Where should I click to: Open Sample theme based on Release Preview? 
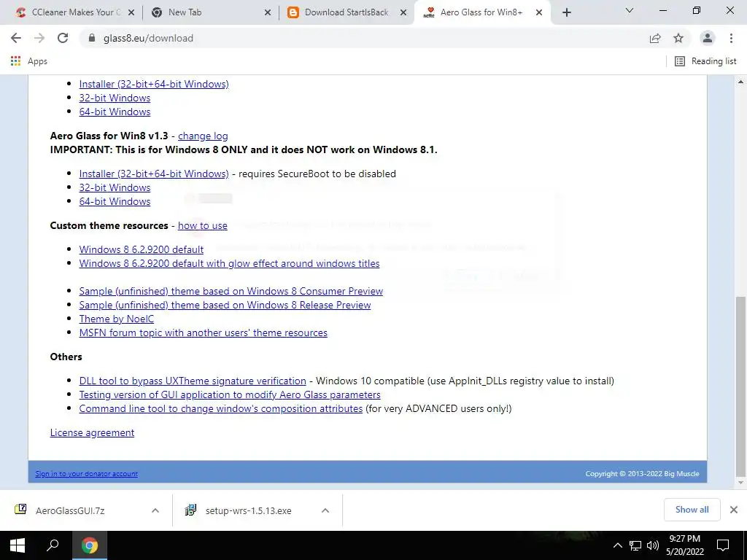[x=225, y=305]
